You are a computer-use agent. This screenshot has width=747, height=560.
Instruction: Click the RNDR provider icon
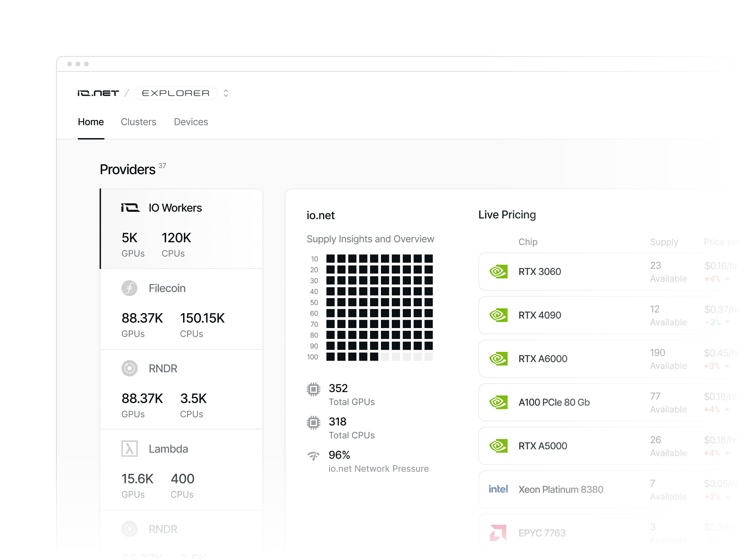click(129, 368)
